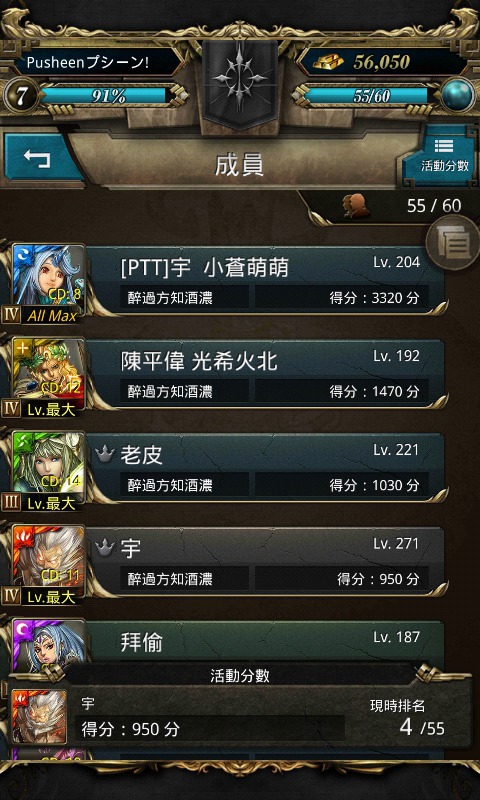Tap crown icon beside 老皮

104,455
